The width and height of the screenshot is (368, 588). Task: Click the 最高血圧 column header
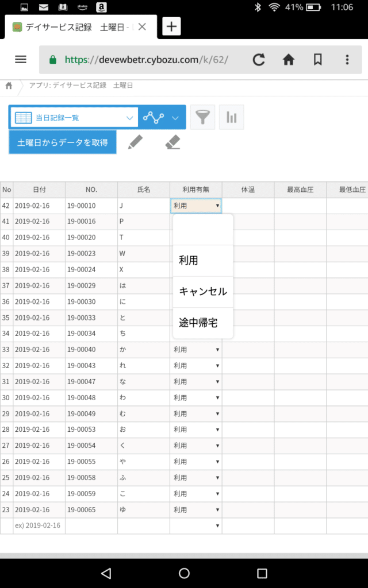click(300, 189)
